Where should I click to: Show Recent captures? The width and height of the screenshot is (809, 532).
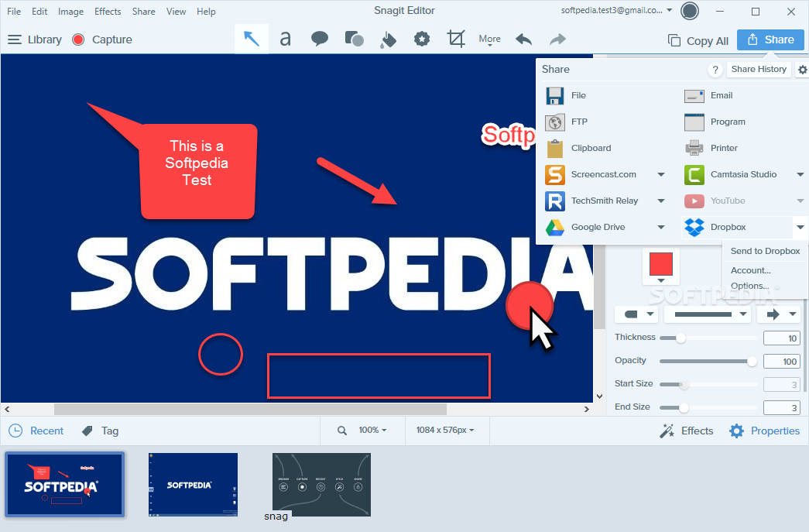tap(36, 431)
